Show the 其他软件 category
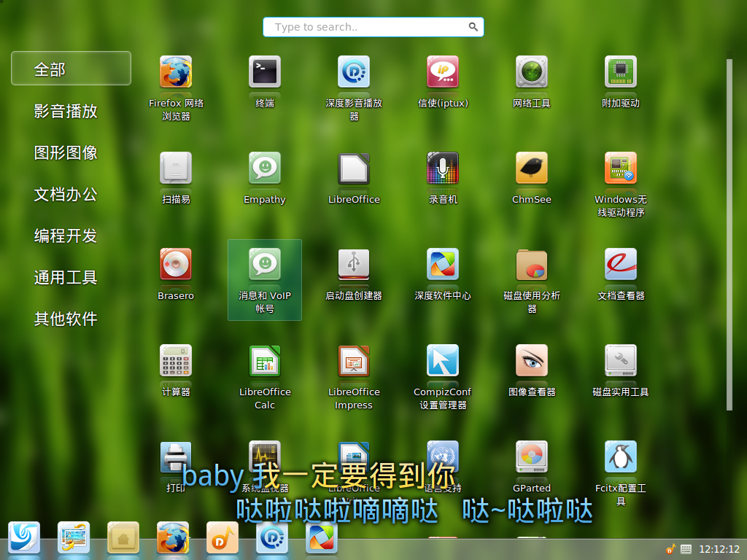Viewport: 747px width, 560px height. [66, 318]
